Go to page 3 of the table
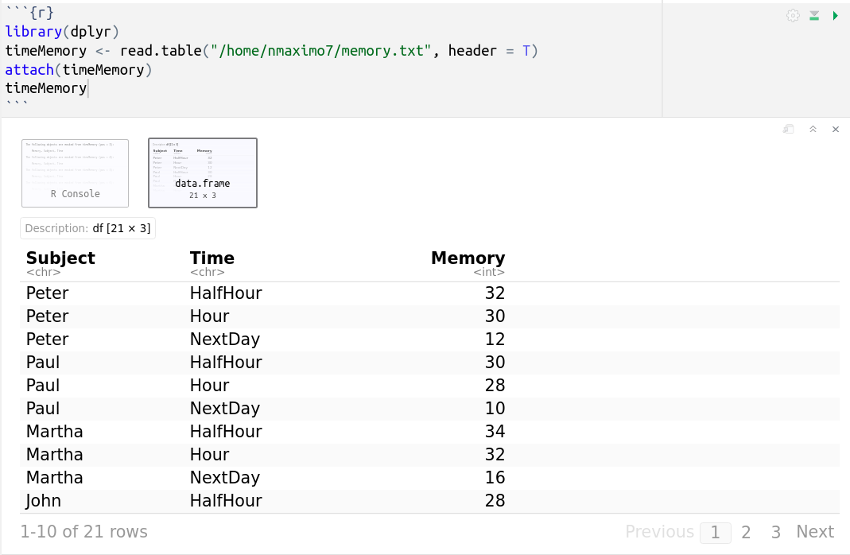 pos(776,532)
